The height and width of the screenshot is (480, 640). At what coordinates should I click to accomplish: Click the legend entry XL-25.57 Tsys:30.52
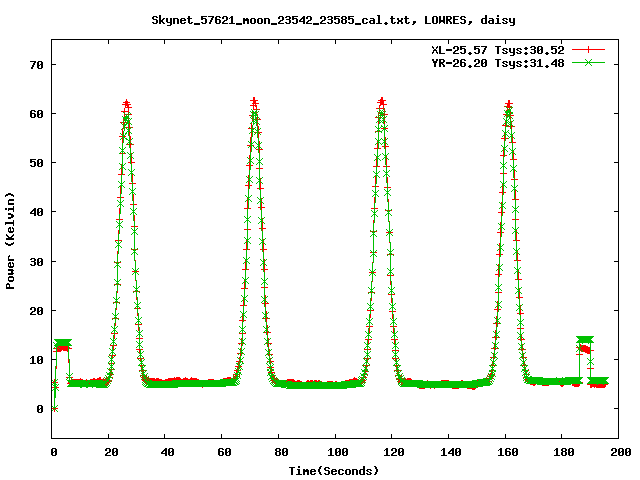coord(498,50)
